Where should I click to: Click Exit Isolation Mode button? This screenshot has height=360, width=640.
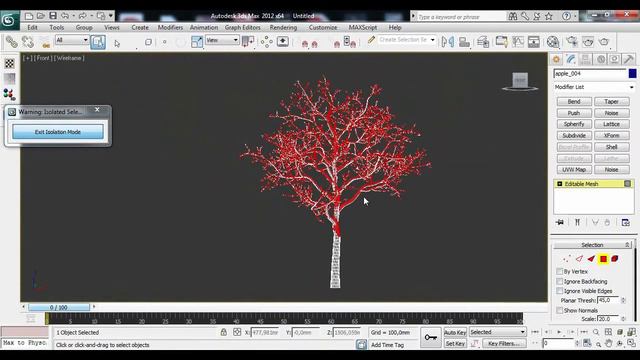58,132
